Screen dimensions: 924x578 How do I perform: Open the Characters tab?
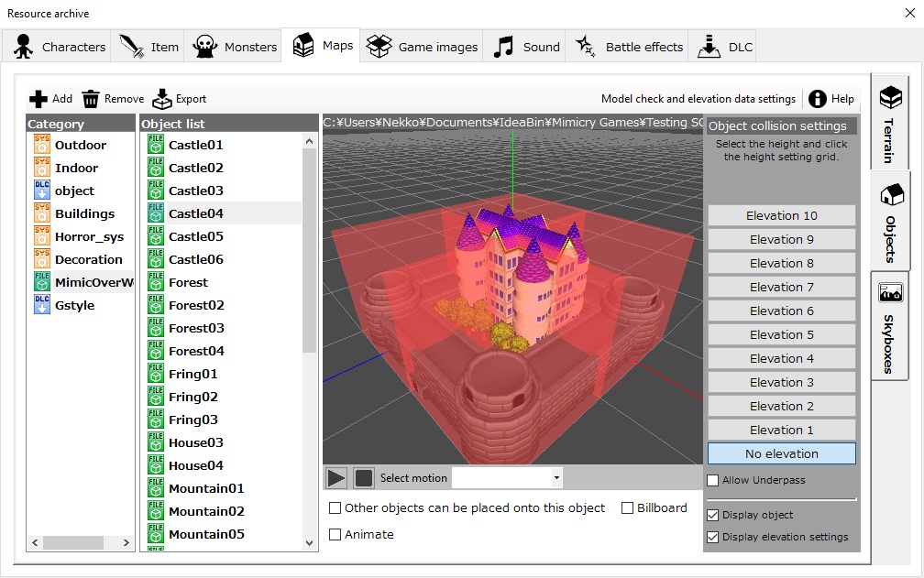point(57,47)
